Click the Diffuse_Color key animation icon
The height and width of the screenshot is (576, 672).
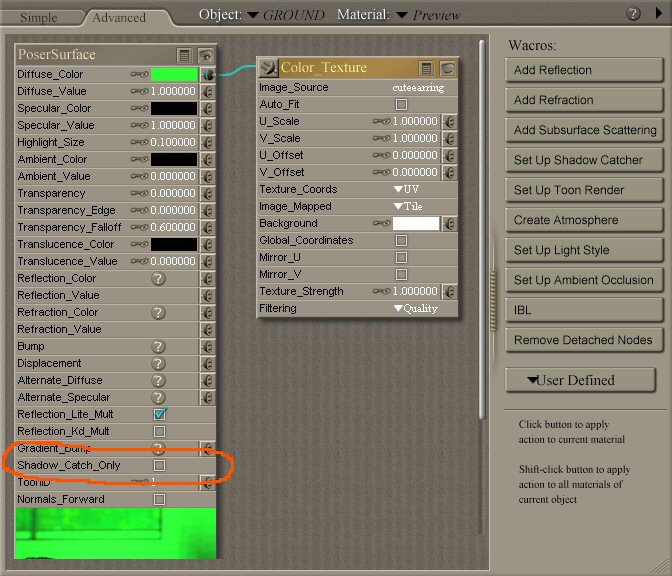point(139,74)
